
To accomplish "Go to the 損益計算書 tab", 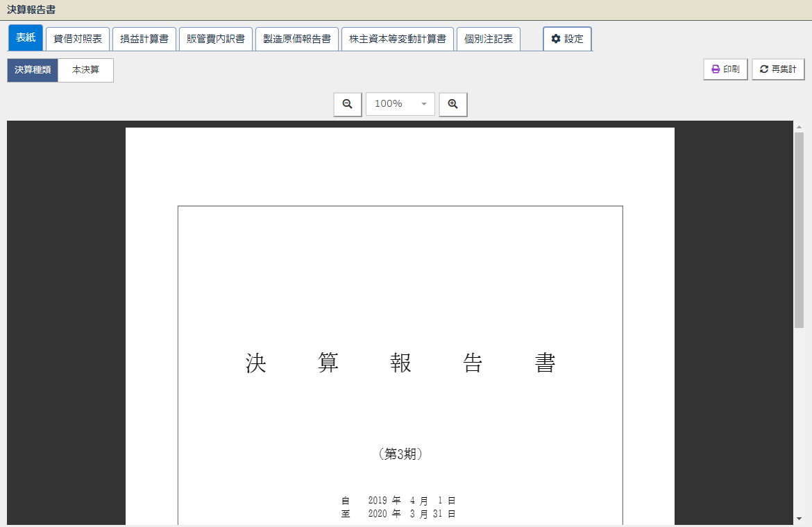I will click(144, 39).
